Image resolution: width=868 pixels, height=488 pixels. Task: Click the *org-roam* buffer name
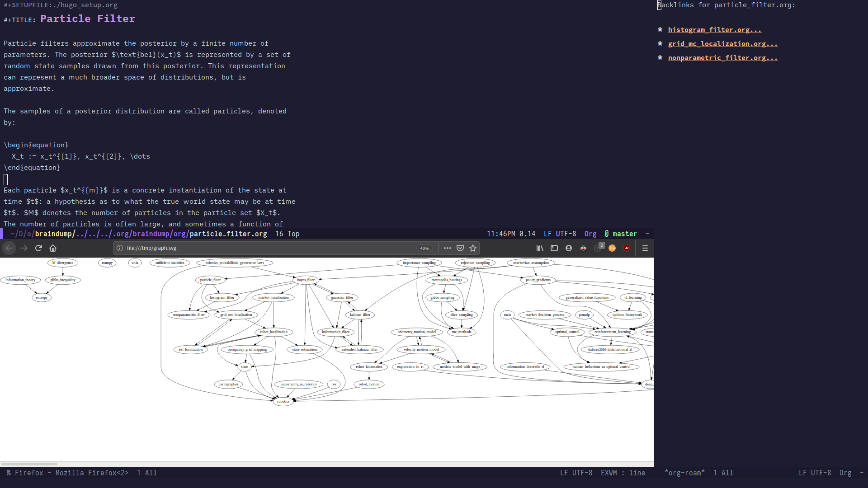[684, 473]
